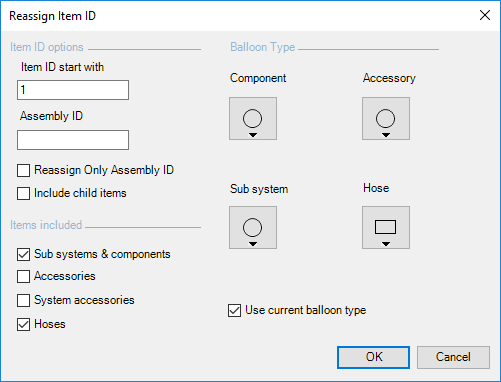This screenshot has width=501, height=382.
Task: Uncheck Sub systems & components
Action: [x=23, y=254]
